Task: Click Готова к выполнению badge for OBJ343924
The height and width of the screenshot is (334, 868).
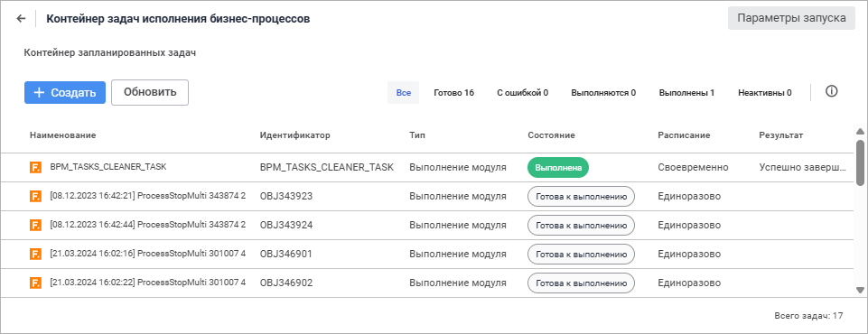Action: pyautogui.click(x=582, y=225)
